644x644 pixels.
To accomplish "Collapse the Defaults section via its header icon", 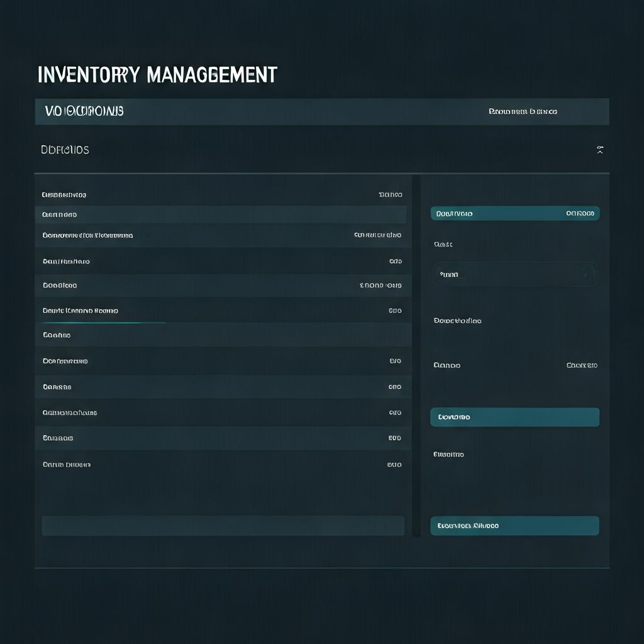I will [600, 150].
